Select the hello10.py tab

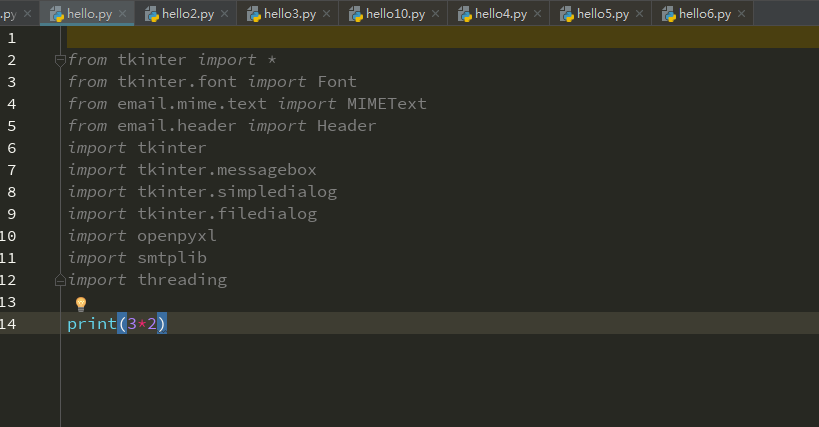point(395,14)
